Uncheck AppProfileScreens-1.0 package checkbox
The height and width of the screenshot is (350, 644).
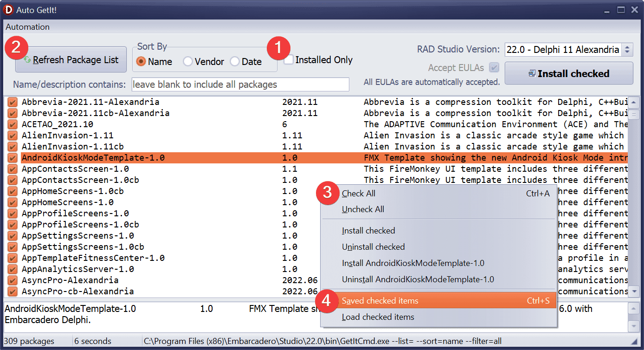pyautogui.click(x=13, y=214)
